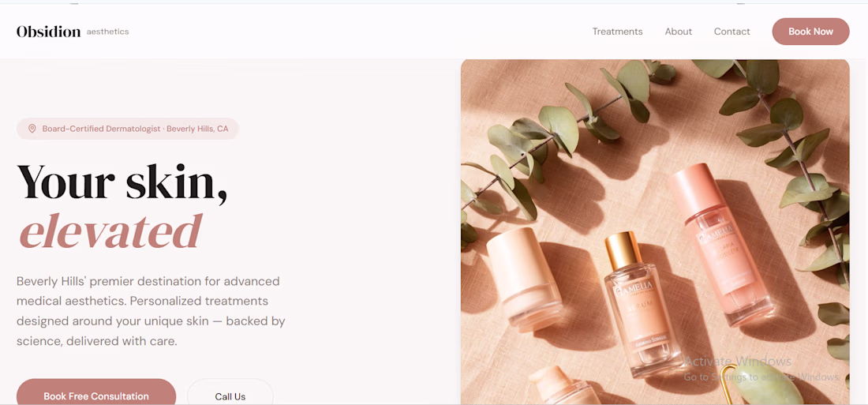Viewport: 868px width, 405px height.
Task: Click the 'aesthetics' tagline beside the logo
Action: point(108,32)
